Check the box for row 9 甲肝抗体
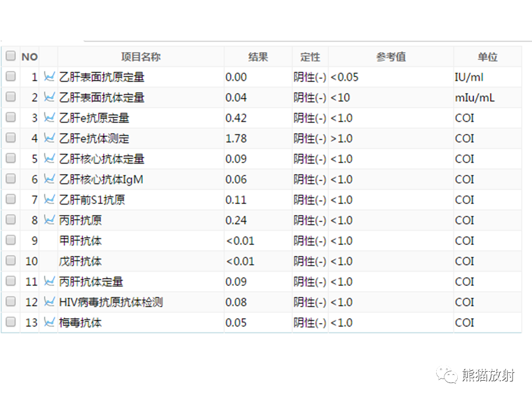This screenshot has width=532, height=399. [11, 240]
